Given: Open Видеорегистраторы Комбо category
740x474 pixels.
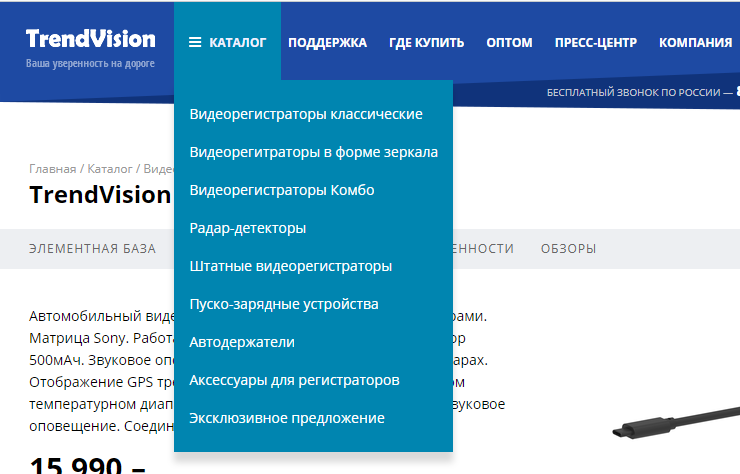Looking at the screenshot, I should tap(281, 190).
